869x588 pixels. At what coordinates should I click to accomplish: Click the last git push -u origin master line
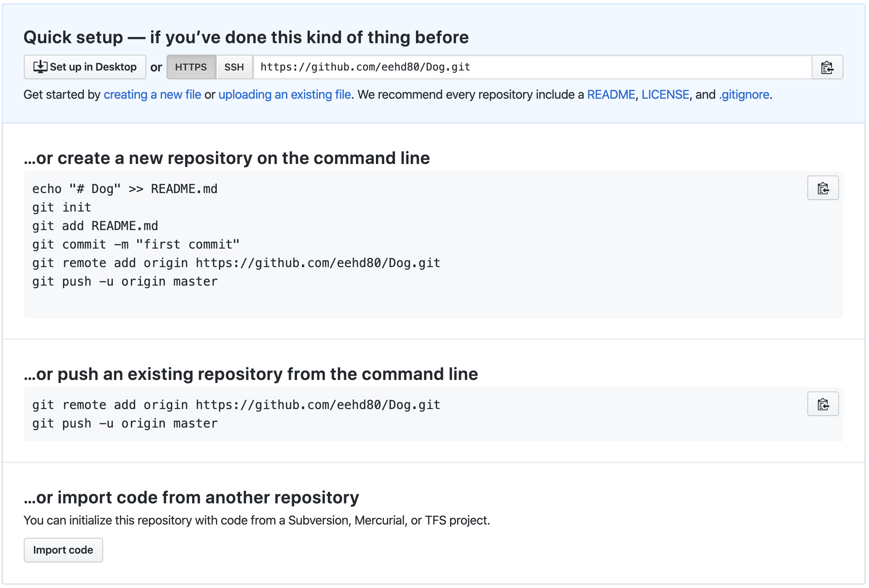tap(125, 424)
